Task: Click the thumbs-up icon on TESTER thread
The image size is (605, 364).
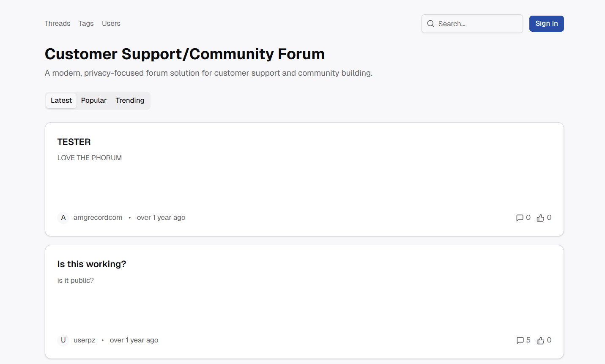Action: [x=541, y=217]
